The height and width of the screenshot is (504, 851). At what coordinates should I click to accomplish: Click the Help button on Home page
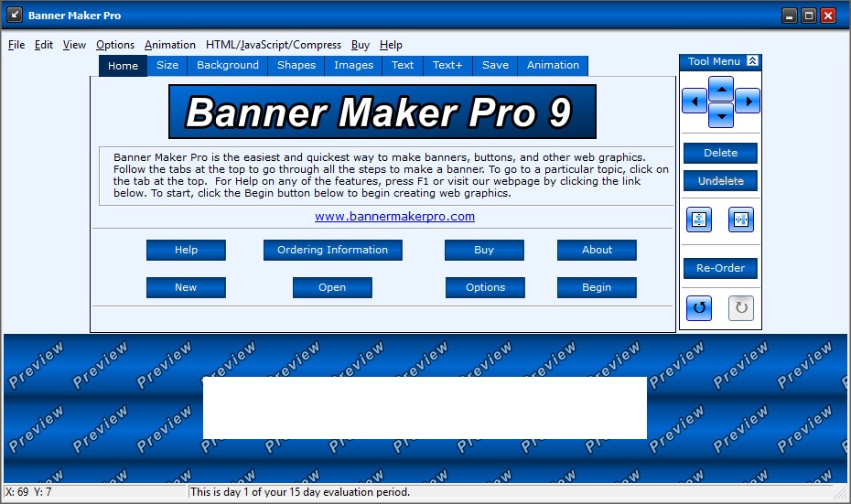[x=186, y=250]
